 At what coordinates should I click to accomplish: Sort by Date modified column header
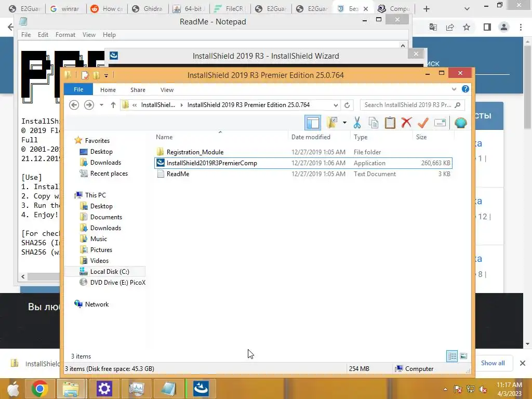(311, 137)
